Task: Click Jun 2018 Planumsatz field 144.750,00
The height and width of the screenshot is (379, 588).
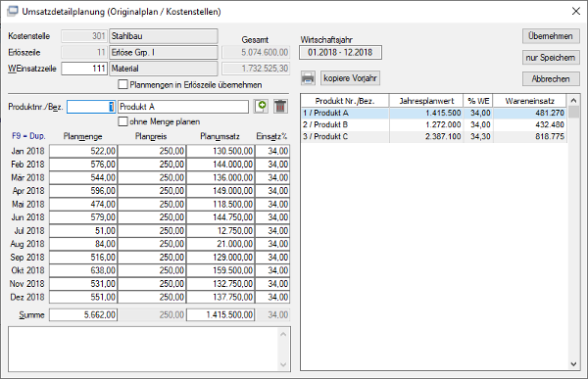Action: pyautogui.click(x=220, y=217)
